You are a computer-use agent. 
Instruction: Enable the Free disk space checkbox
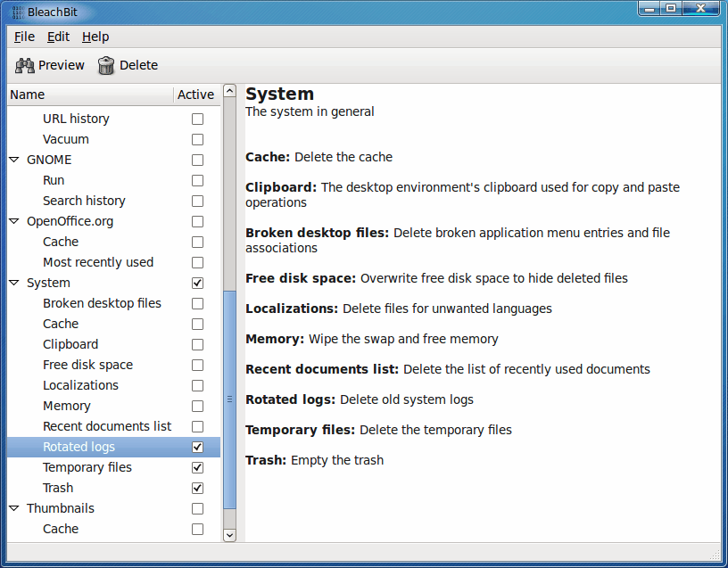pyautogui.click(x=197, y=365)
